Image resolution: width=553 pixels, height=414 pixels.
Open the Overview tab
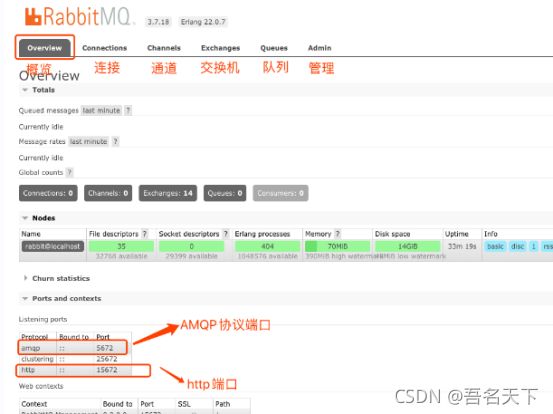[45, 48]
